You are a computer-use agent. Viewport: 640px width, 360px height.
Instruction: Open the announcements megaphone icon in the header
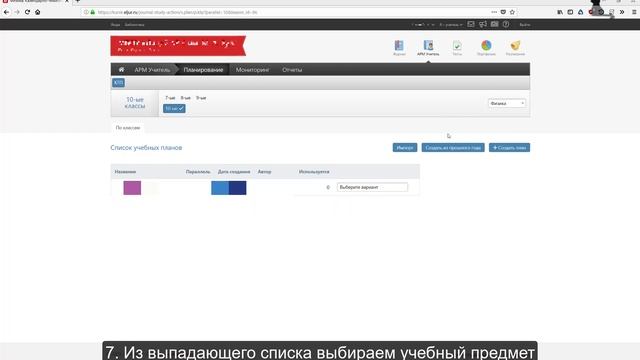click(x=483, y=24)
